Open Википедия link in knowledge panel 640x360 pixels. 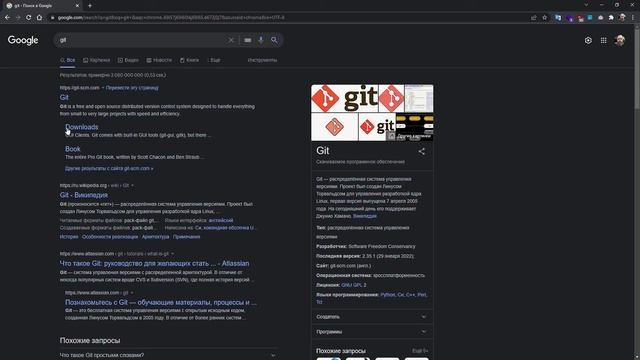[364, 216]
